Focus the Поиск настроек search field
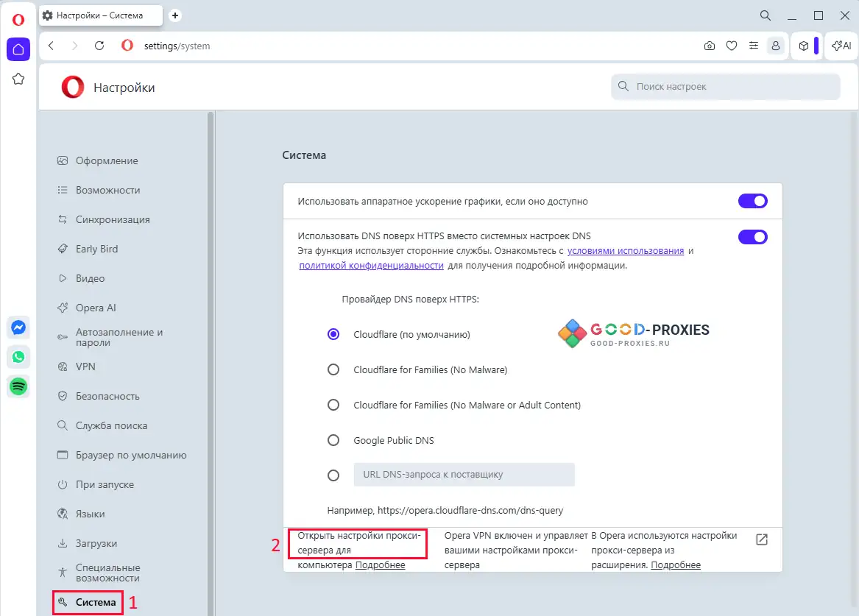The image size is (859, 616). (x=725, y=87)
